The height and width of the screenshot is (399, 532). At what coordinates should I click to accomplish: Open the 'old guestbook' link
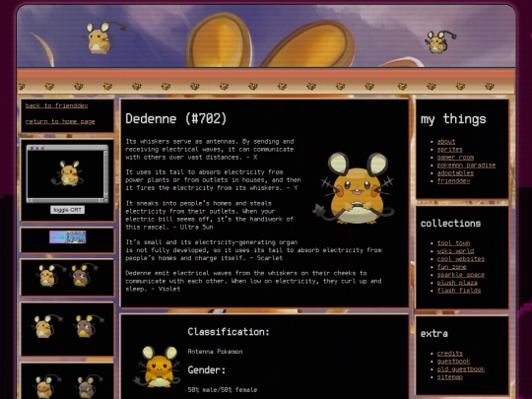pyautogui.click(x=461, y=369)
